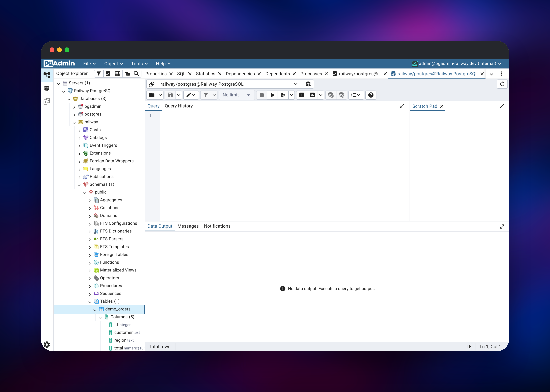The width and height of the screenshot is (550, 392).
Task: Switch to the Statistics tab
Action: [206, 74]
